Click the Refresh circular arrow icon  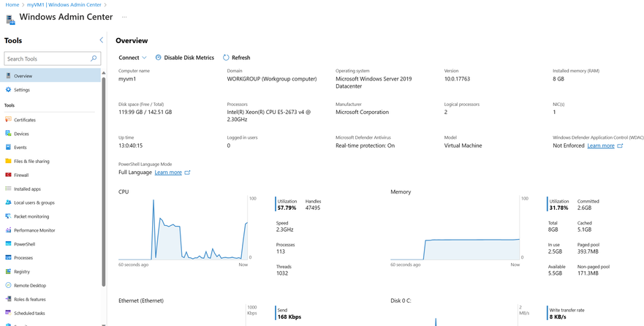pos(226,58)
